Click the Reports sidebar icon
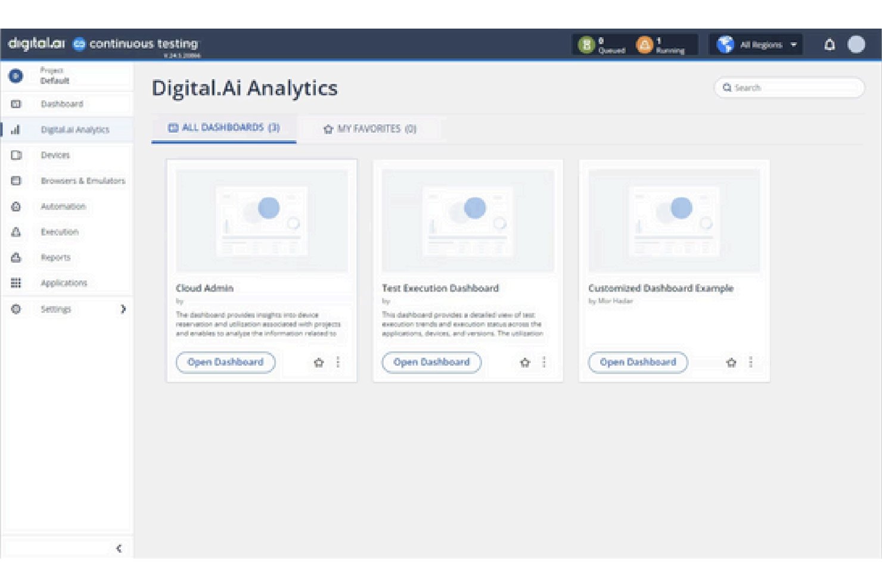 [16, 257]
